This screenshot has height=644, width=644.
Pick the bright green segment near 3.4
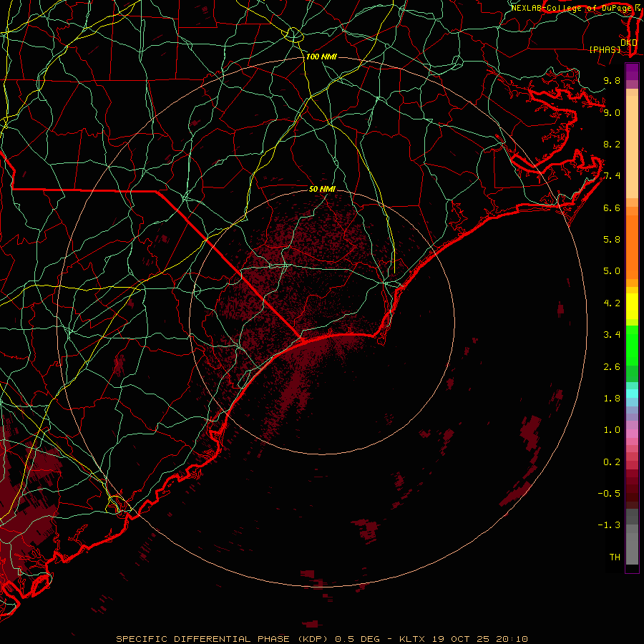[x=632, y=345]
